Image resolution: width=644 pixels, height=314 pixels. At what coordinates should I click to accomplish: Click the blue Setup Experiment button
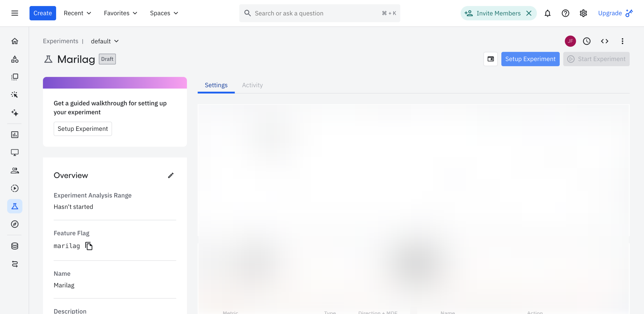(530, 59)
